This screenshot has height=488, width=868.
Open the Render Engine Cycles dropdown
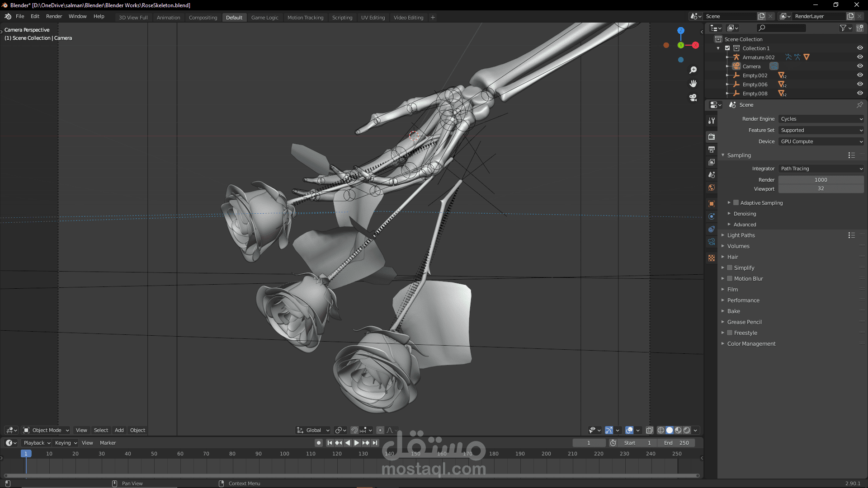(821, 119)
